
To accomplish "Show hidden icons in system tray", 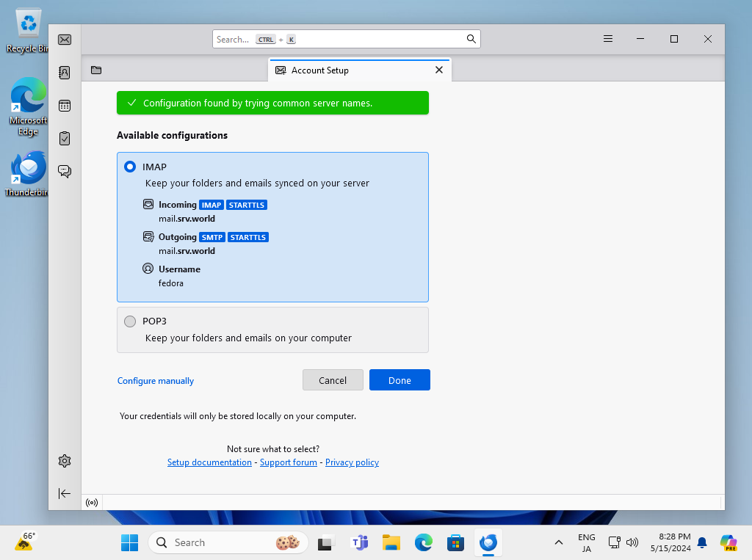I will 559,542.
